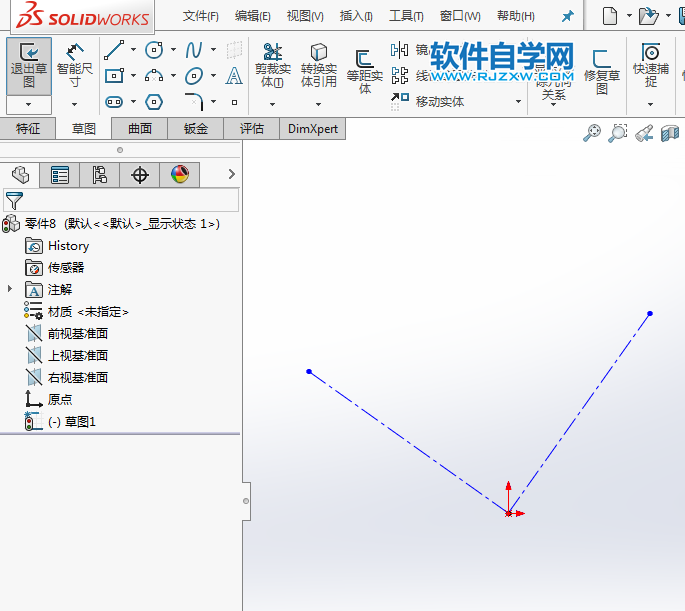Open the ConfigurationManager tab
The height and width of the screenshot is (611, 685).
tap(100, 175)
